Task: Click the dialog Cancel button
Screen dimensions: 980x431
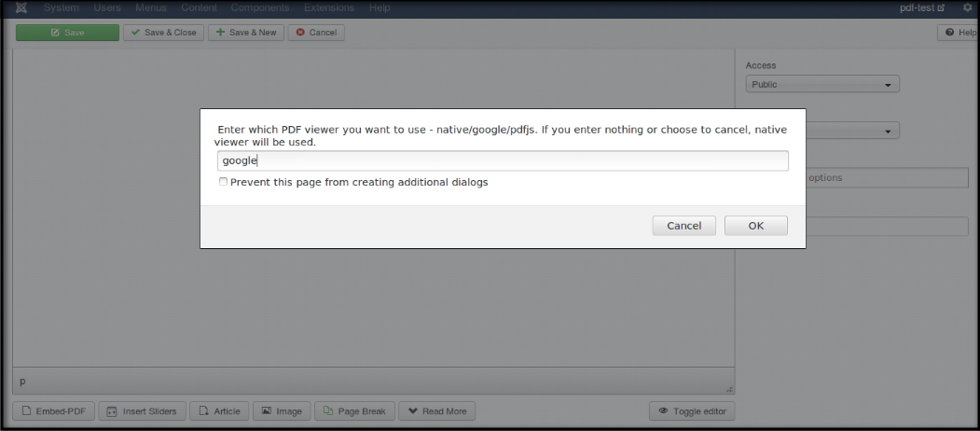Action: (683, 226)
